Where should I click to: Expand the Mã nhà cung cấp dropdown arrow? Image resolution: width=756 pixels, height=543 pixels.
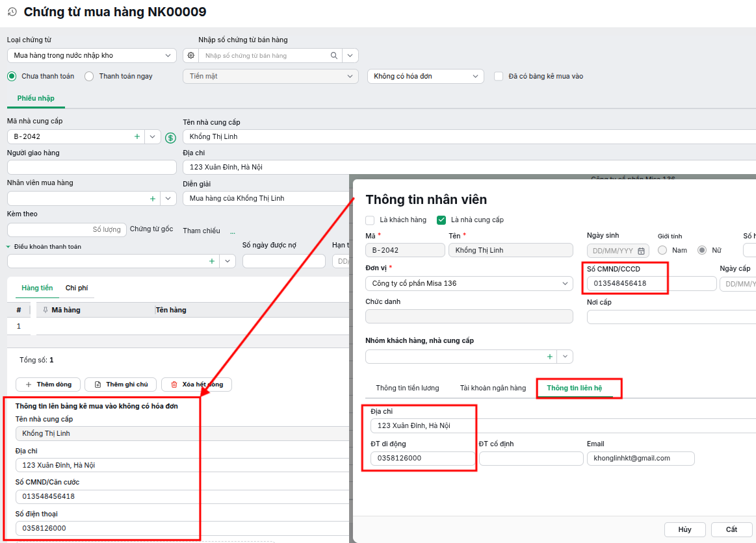click(x=152, y=136)
